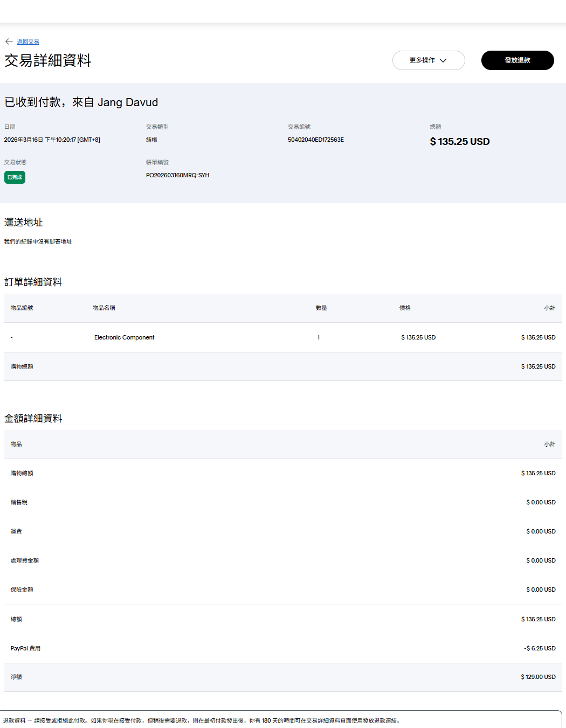Click the transaction date and time text
Viewport: 566px width, 728px height.
[x=52, y=140]
